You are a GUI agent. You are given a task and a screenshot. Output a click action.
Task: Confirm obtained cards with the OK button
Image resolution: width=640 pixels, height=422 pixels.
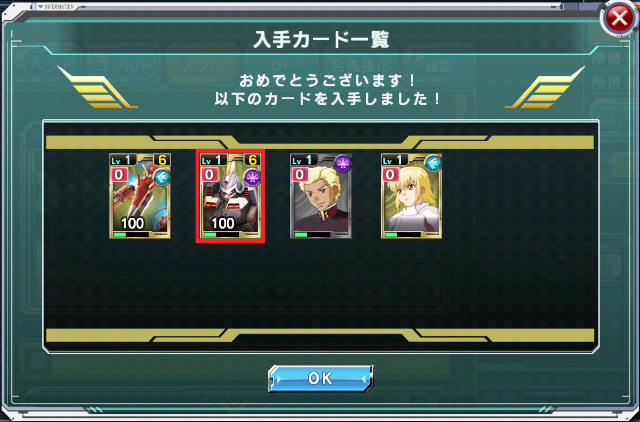click(320, 378)
